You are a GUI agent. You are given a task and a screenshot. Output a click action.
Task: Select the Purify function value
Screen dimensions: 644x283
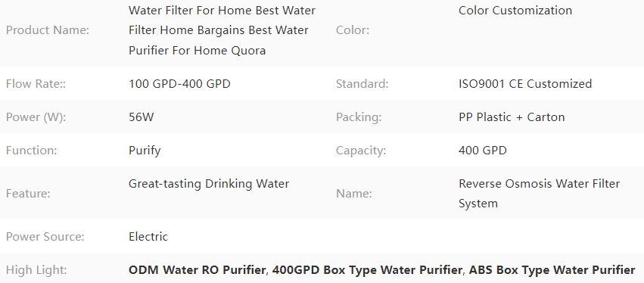click(145, 151)
